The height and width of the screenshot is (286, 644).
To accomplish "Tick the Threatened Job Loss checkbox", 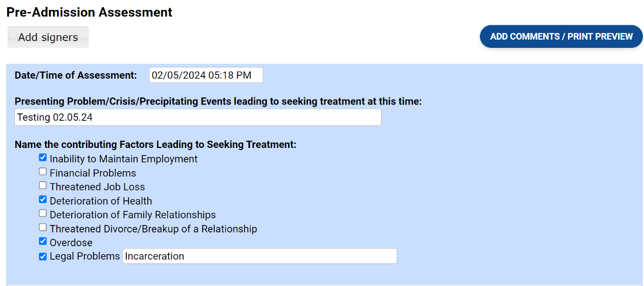I will pos(43,185).
